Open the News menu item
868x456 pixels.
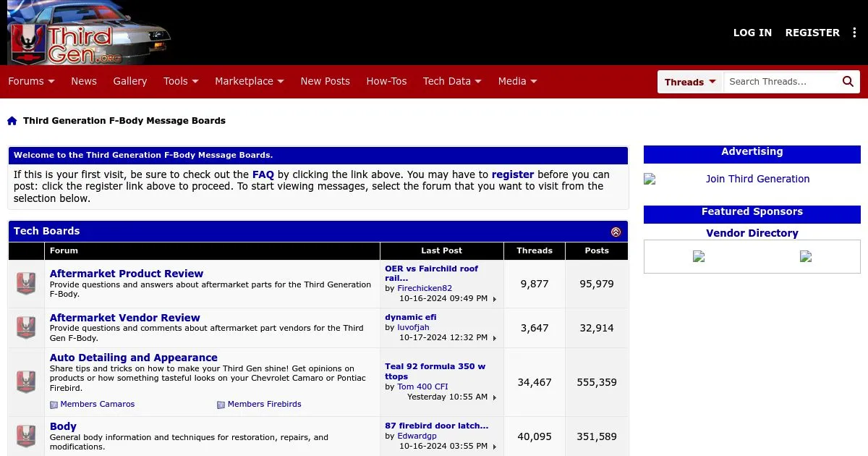(x=84, y=82)
